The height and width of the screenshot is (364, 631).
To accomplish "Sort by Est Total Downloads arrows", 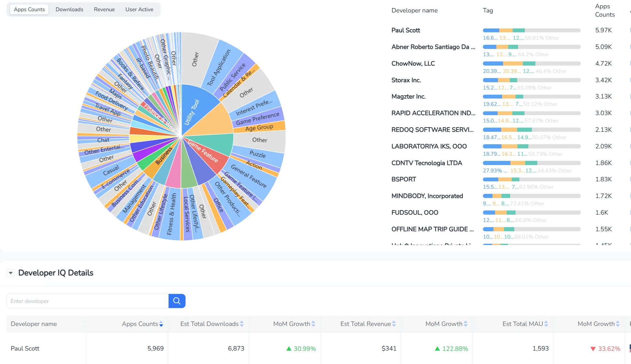I will click(x=242, y=324).
